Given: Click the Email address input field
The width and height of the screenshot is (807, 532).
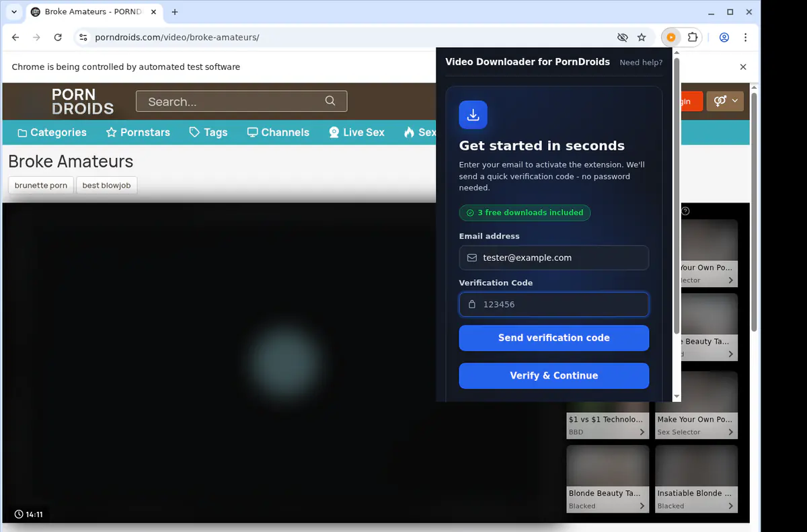Looking at the screenshot, I should pos(554,258).
